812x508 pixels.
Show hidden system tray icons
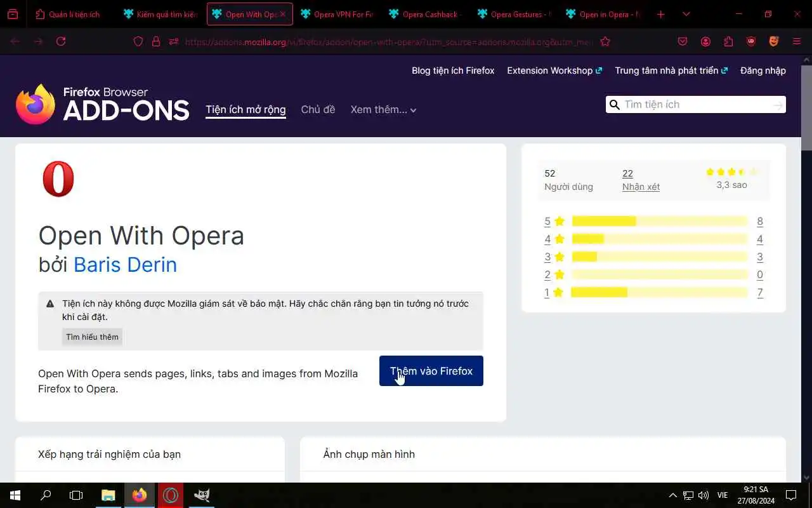pos(673,495)
